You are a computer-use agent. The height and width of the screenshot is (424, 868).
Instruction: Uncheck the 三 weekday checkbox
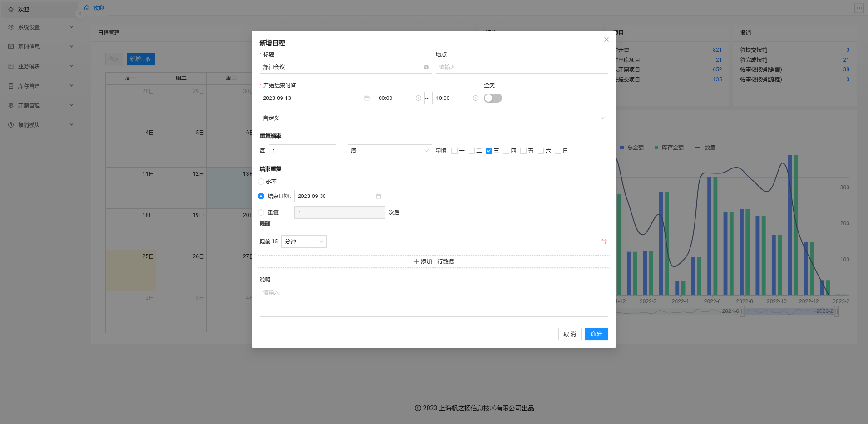pyautogui.click(x=489, y=151)
